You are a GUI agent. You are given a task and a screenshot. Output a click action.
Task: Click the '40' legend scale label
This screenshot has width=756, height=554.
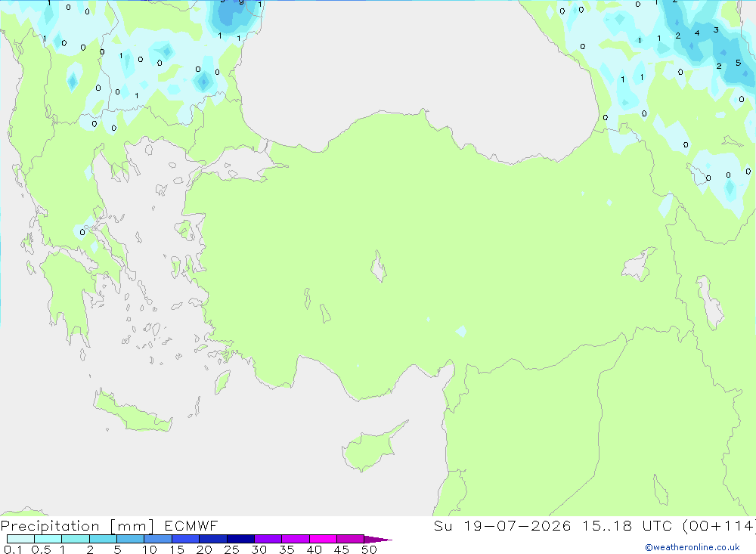pos(314,549)
